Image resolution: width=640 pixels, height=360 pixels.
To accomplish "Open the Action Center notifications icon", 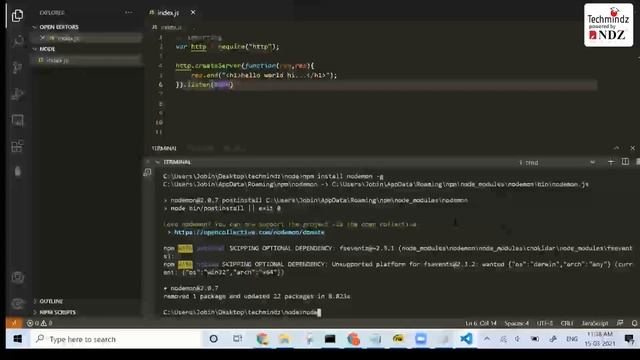I will (629, 339).
